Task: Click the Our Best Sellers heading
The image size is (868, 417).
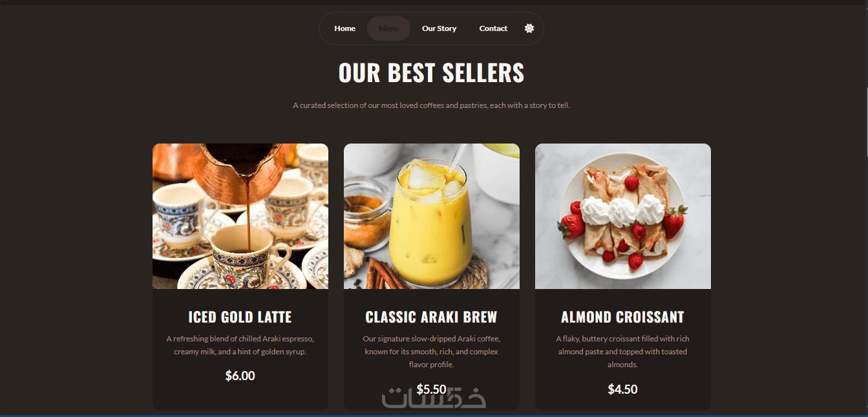Action: [431, 72]
